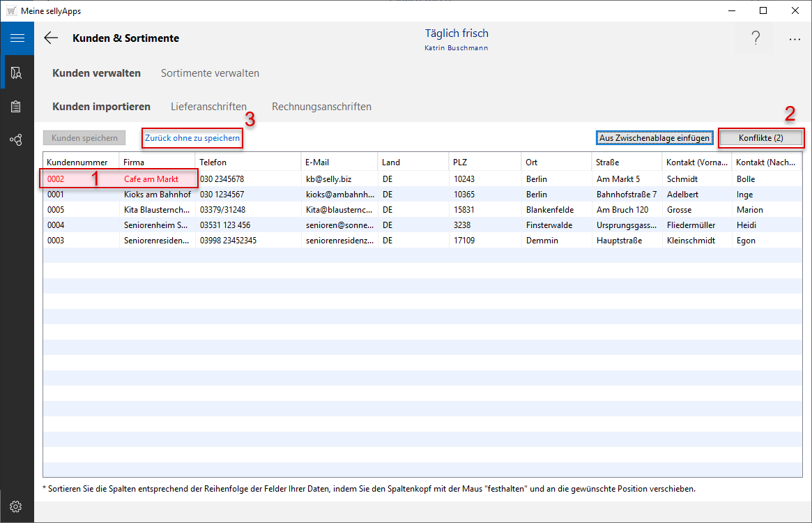Viewport: 812px width, 523px height.
Task: Go to Rechnungsanschriften tab
Action: pyautogui.click(x=321, y=107)
